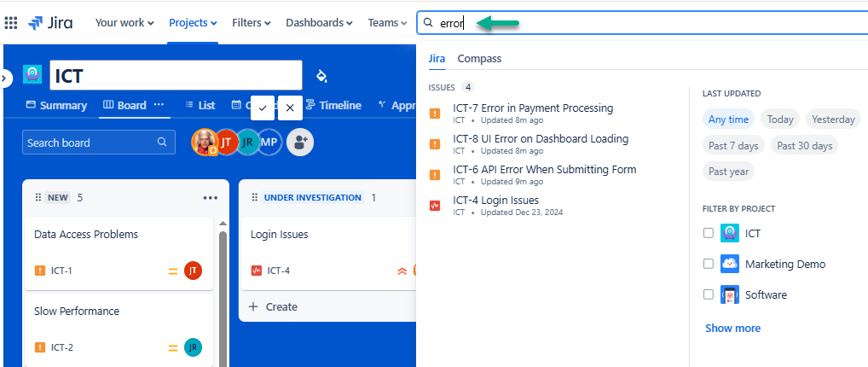
Task: Click the plus icon beside Create
Action: [253, 306]
